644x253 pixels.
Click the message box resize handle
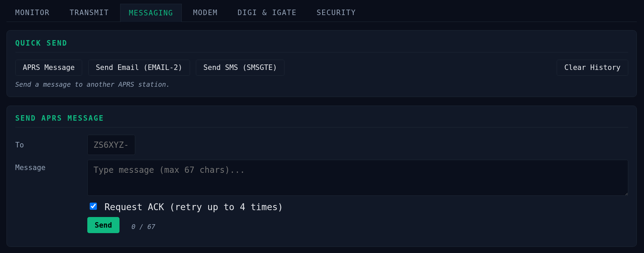(626, 193)
